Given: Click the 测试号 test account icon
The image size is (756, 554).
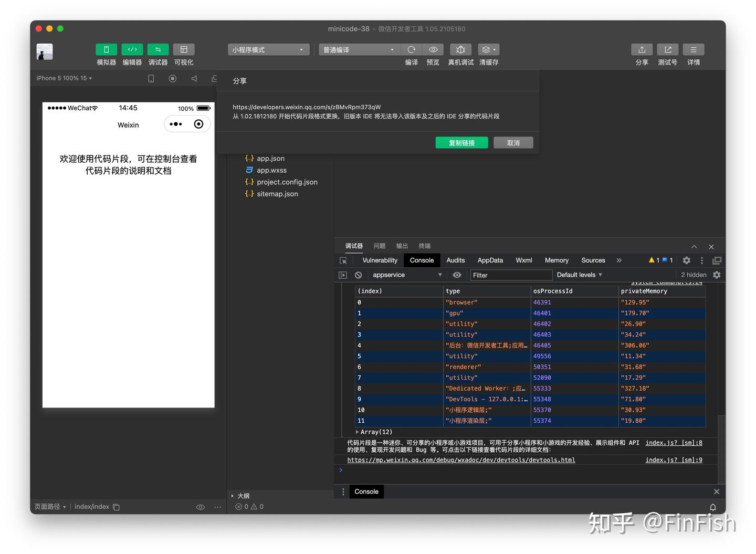Looking at the screenshot, I should (x=668, y=49).
